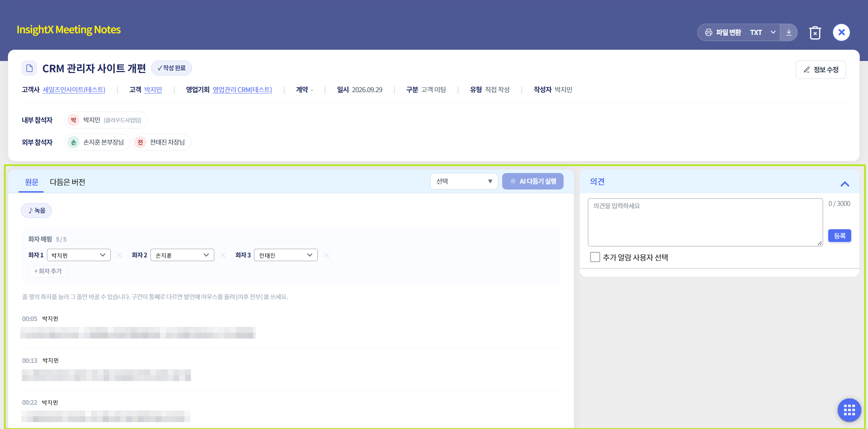Click the 전 avatar of 전태진 차장님
Screen dimensions: 868x429
140,142
